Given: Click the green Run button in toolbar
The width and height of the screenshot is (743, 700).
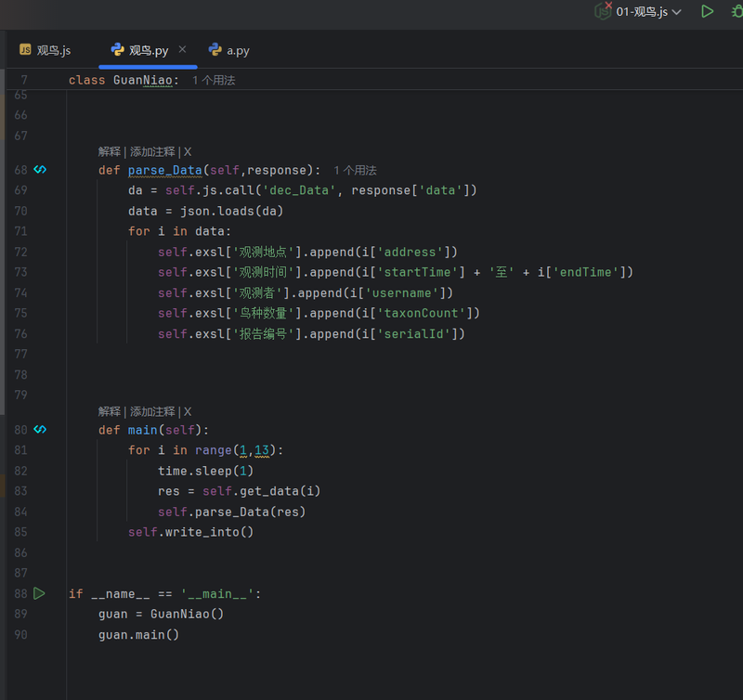Looking at the screenshot, I should 707,11.
